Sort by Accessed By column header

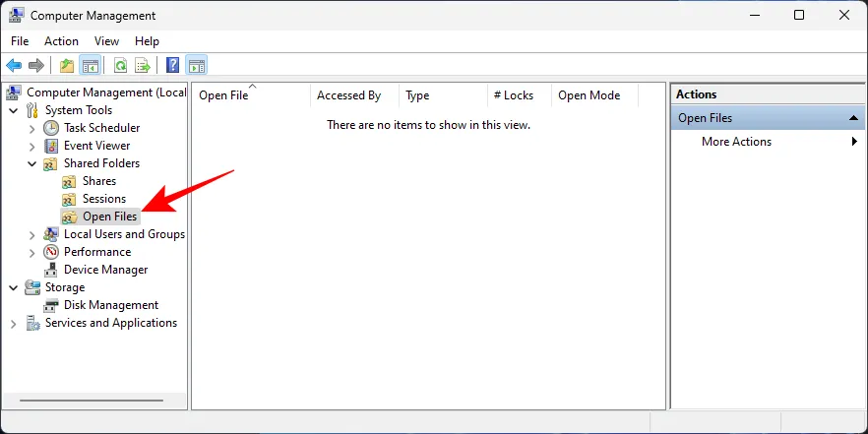click(x=349, y=95)
